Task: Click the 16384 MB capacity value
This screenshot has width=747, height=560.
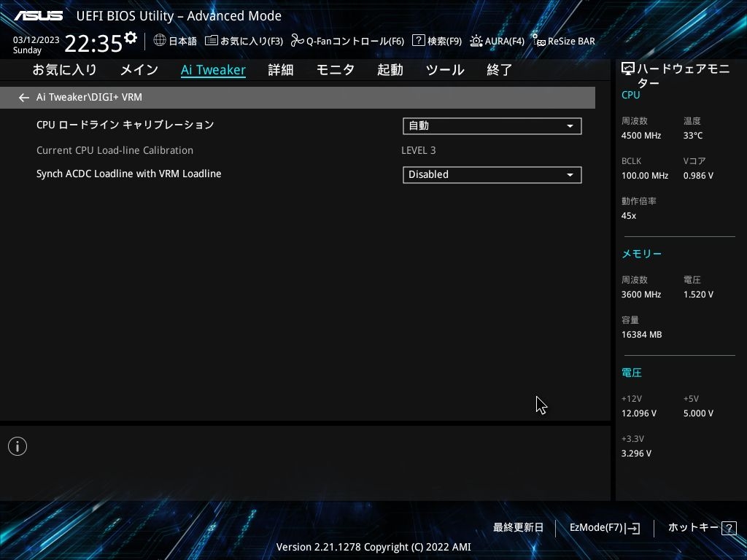Action: click(x=642, y=335)
